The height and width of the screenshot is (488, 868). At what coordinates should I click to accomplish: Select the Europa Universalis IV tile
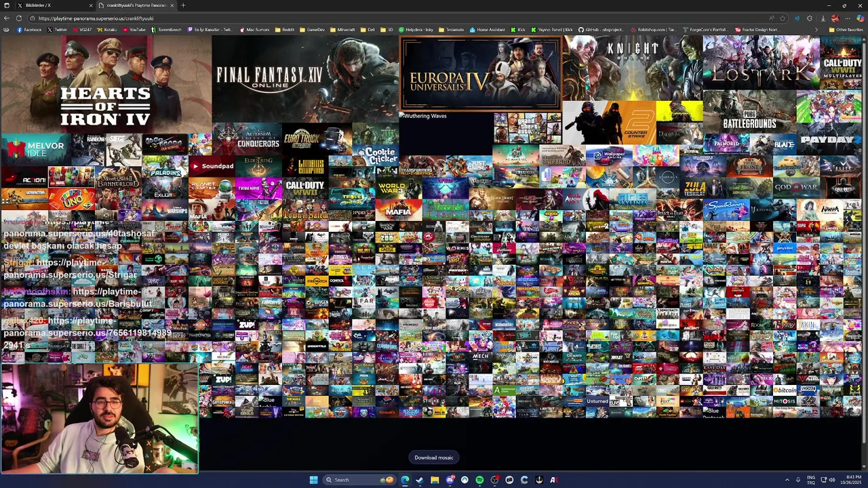[x=480, y=74]
